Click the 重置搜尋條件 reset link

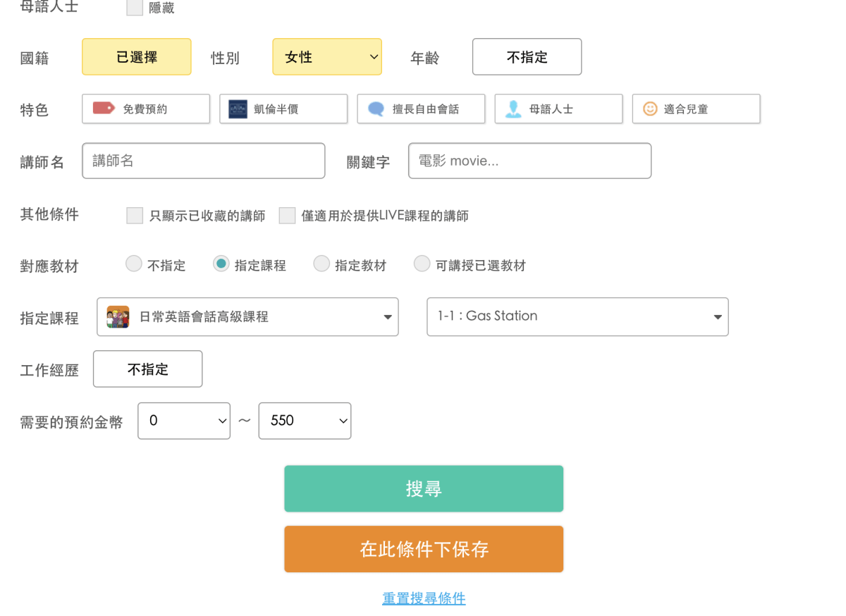pos(423,598)
